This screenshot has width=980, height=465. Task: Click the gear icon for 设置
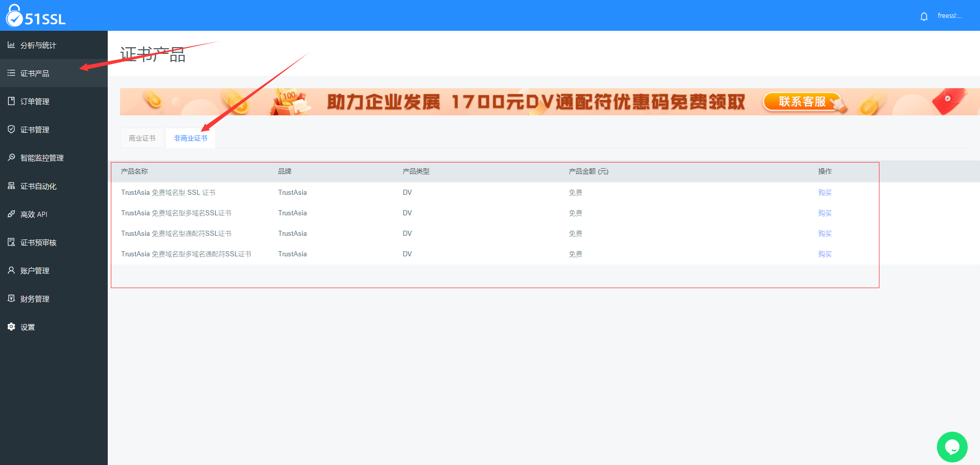pyautogui.click(x=11, y=327)
